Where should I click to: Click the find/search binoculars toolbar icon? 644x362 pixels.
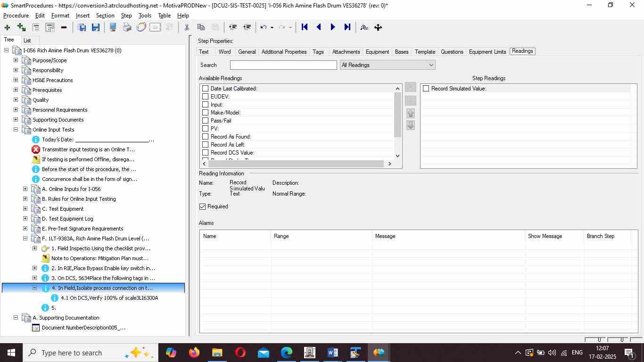pos(364,27)
